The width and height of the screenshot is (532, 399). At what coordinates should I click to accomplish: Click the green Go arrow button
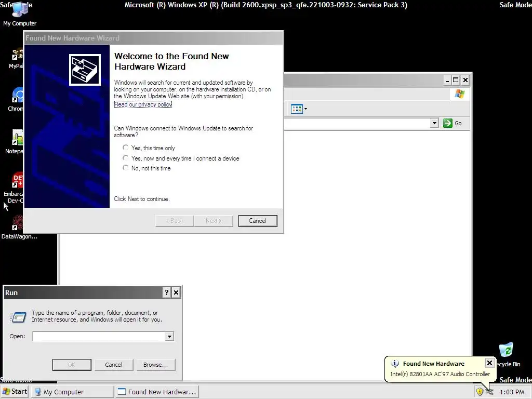pyautogui.click(x=447, y=123)
